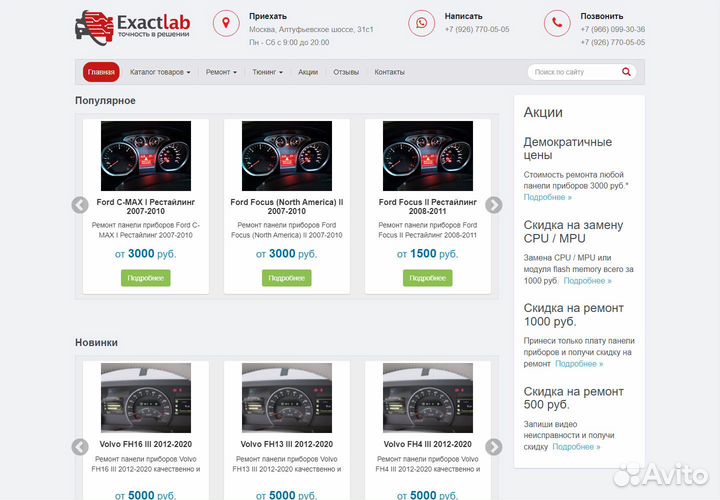Viewport: 720px width, 500px height.
Task: Click Подробнее link under Демократичные цены
Action: coord(547,197)
